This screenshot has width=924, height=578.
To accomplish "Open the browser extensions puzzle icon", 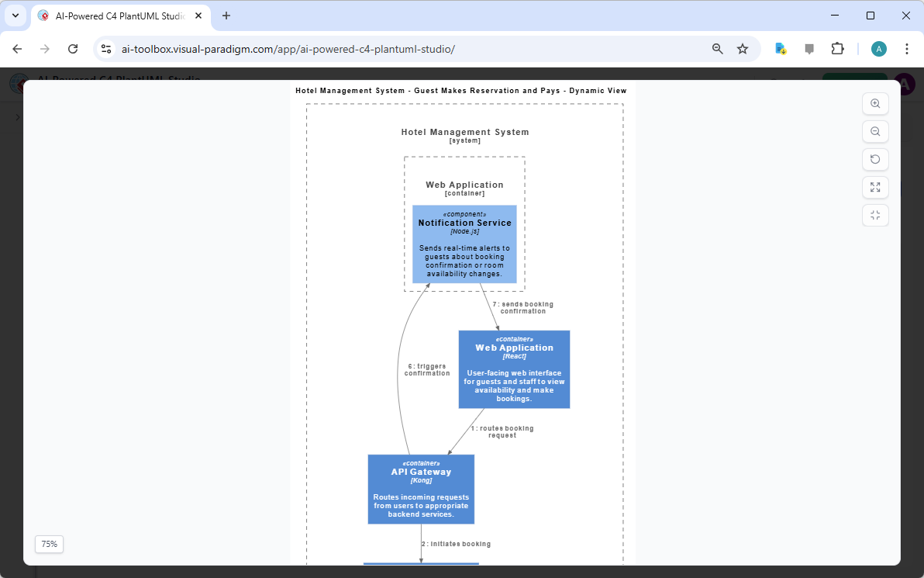I will 838,48.
